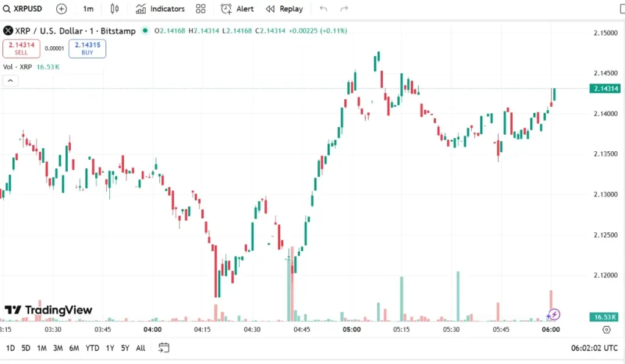The height and width of the screenshot is (364, 625).
Task: Open the 1m timeframe dropdown
Action: 87,9
